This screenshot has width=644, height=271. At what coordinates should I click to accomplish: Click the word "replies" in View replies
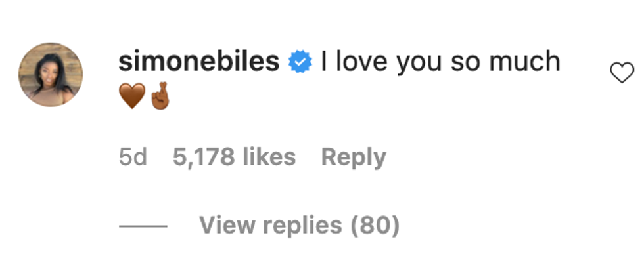300,226
